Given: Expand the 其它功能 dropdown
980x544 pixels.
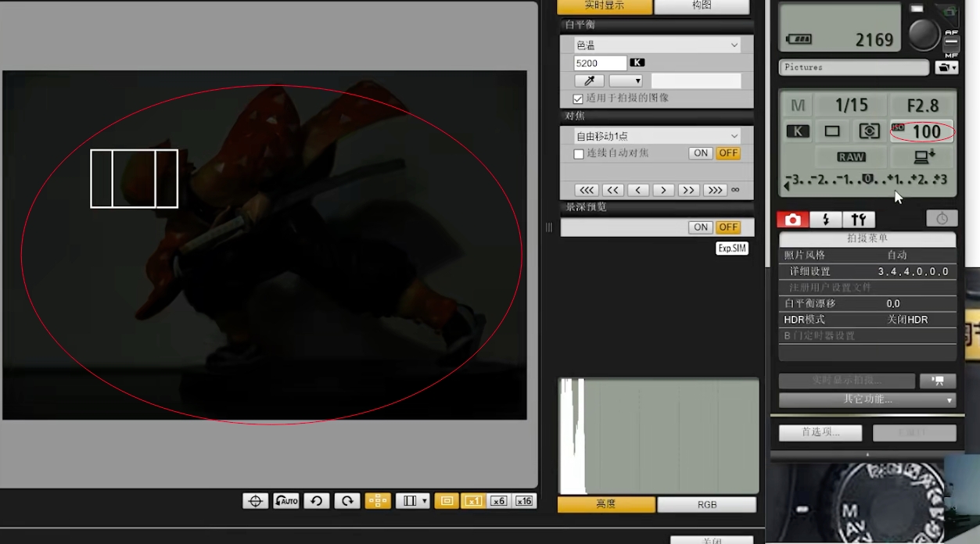Looking at the screenshot, I should (867, 399).
